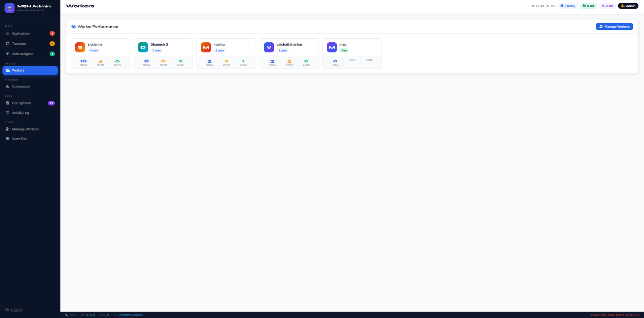Screen dimensions: 644x318
Task: Open the Admin profile pill
Action: pos(628,6)
